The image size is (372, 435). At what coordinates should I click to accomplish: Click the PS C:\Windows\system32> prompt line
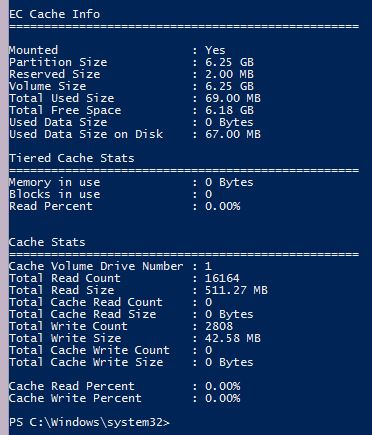point(89,422)
